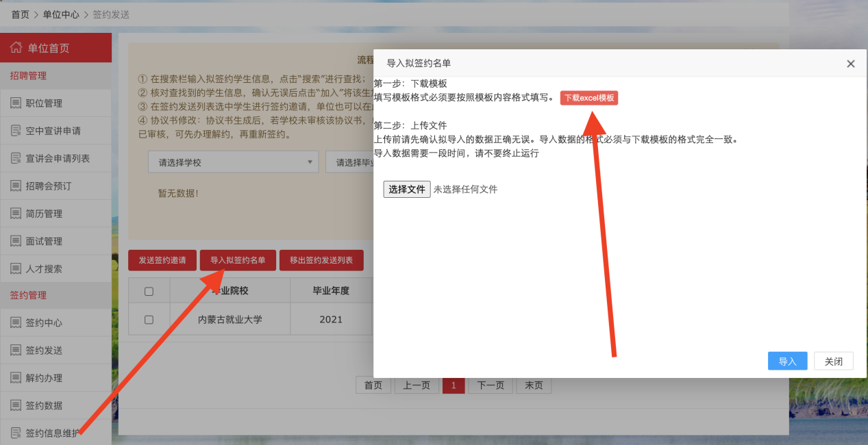Close the 导入拟签约名单 dialog with X
Screen dimensions: 868x445
tap(850, 64)
